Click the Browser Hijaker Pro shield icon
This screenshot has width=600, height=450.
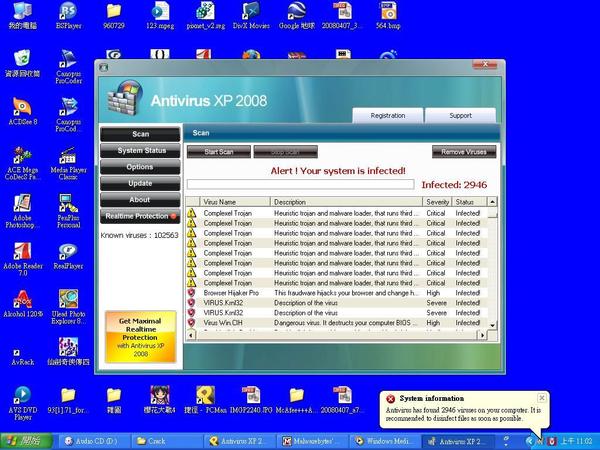(x=191, y=293)
